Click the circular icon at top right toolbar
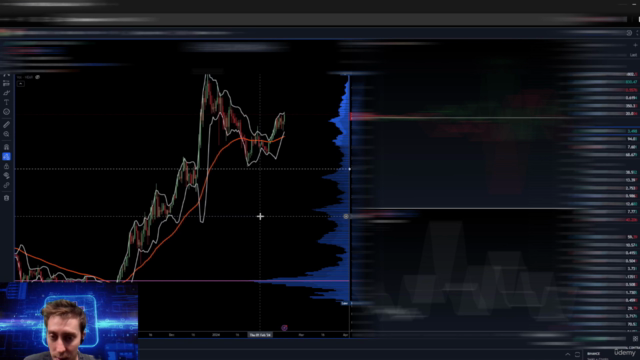Screen dimensions: 640x360 coord(629,33)
